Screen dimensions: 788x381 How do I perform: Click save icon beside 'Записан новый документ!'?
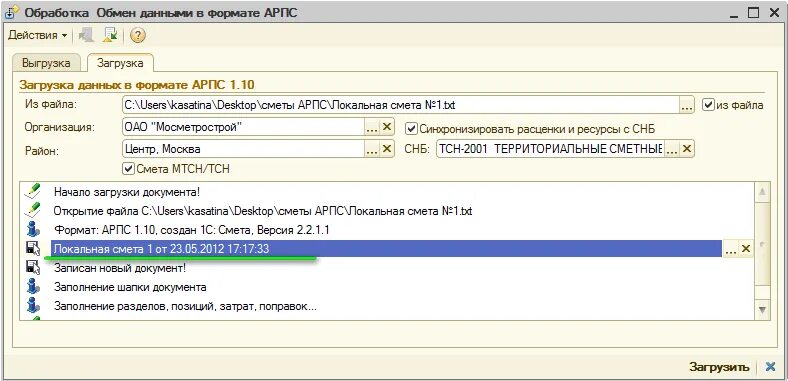(33, 267)
